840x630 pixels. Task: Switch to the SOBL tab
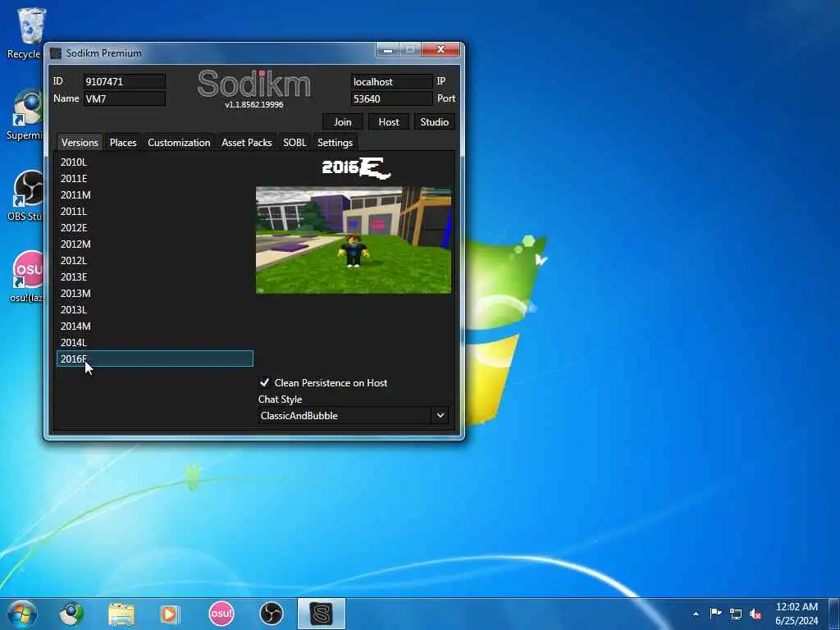(294, 143)
